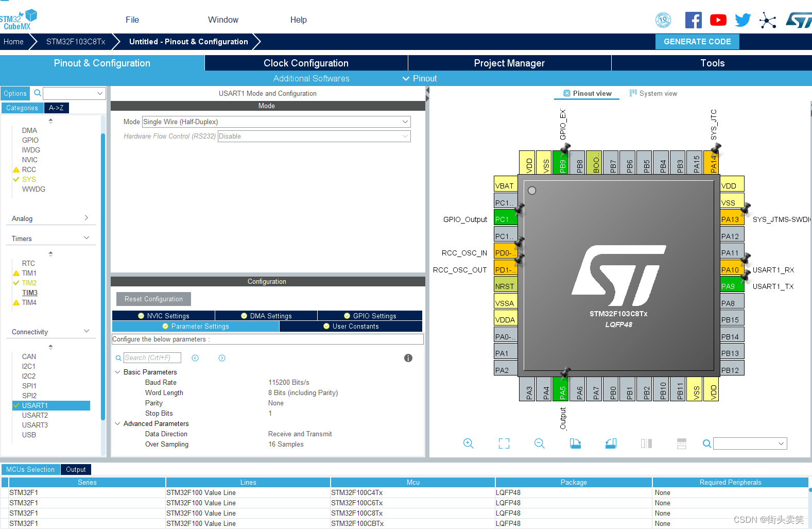This screenshot has width=812, height=529.
Task: Go to previous search result arrow
Action: tap(195, 358)
